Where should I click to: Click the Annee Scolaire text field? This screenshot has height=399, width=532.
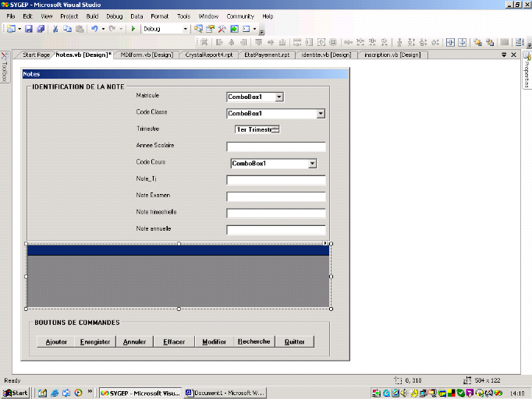tap(275, 147)
